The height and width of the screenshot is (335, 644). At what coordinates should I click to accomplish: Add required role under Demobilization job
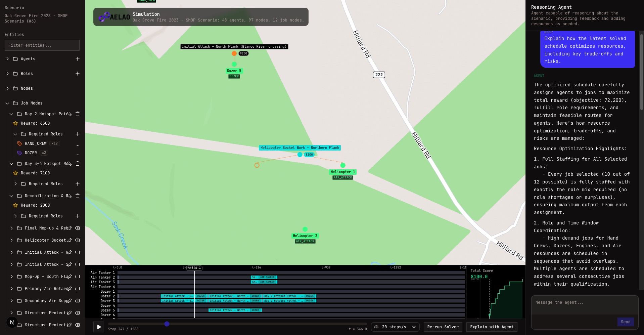78,216
